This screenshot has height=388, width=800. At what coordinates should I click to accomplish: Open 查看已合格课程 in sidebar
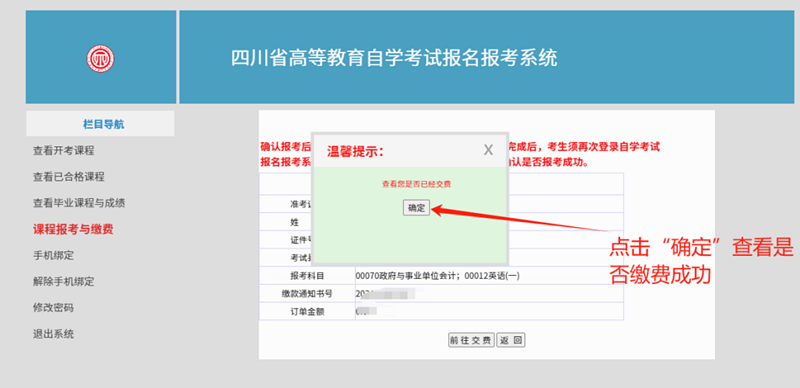click(69, 177)
